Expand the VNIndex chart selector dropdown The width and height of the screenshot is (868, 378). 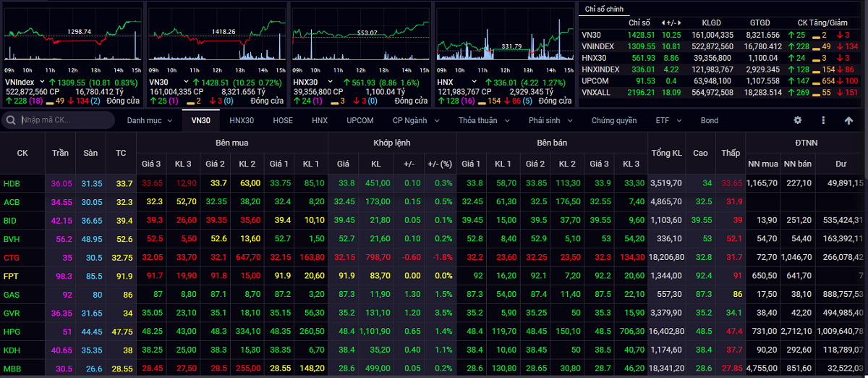point(43,82)
